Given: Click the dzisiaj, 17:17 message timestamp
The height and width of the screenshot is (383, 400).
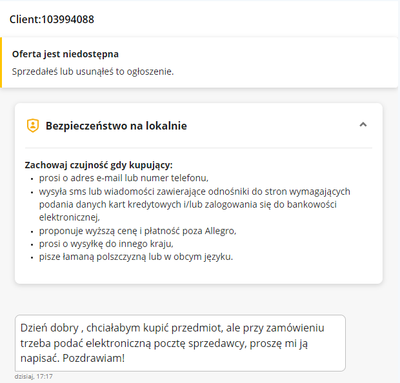Looking at the screenshot, I should (x=34, y=376).
